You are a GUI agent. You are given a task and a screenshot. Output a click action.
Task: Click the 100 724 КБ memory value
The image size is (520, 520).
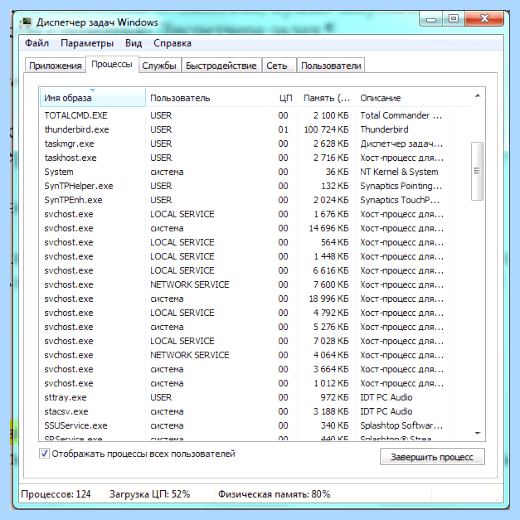(x=326, y=129)
